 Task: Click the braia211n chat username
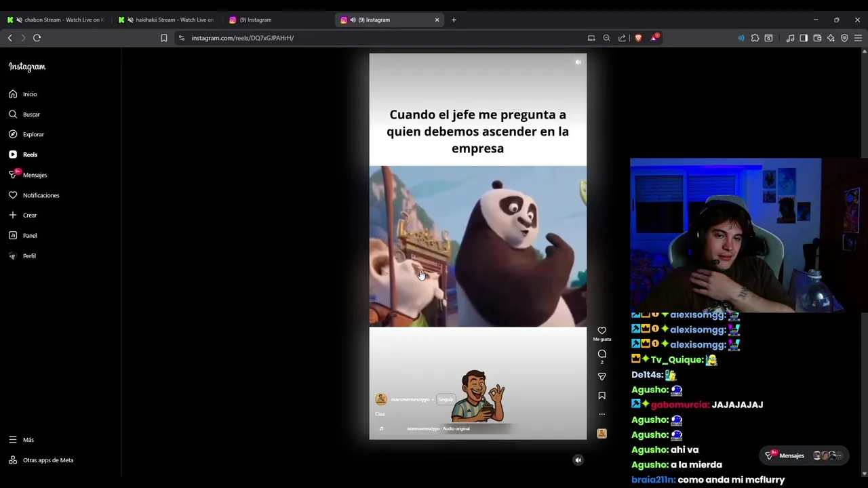click(653, 480)
